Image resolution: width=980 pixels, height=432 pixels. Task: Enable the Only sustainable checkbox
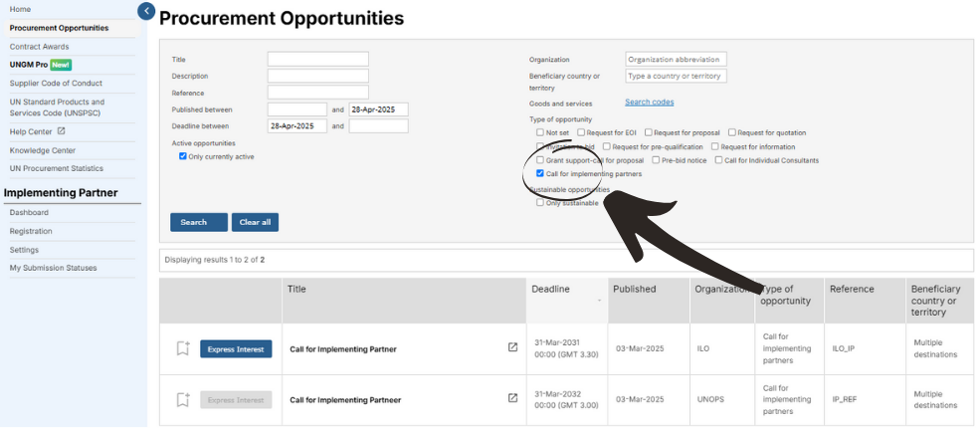tap(540, 203)
